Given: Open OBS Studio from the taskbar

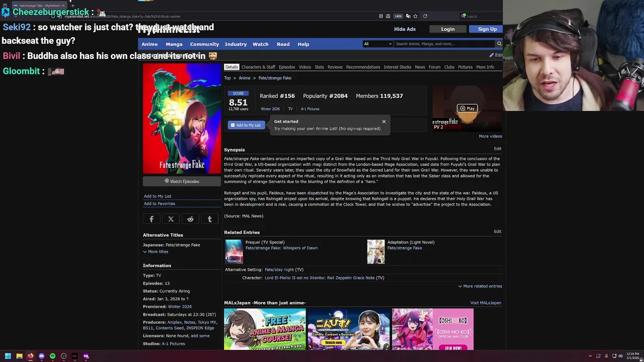Looking at the screenshot, I should click(63, 356).
